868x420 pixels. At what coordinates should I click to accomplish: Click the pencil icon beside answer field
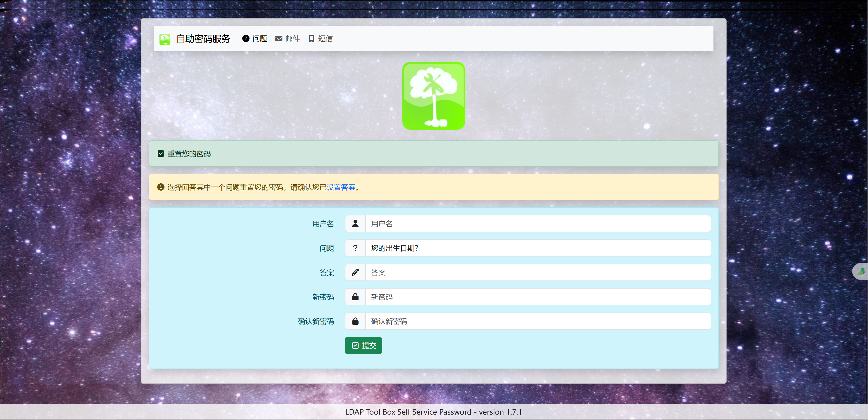[x=355, y=273]
